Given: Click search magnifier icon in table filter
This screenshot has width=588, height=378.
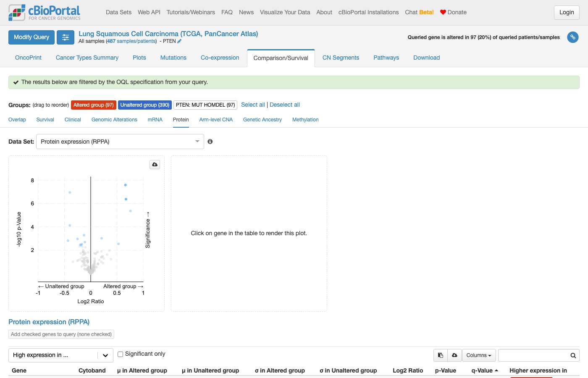Looking at the screenshot, I should click(x=573, y=356).
